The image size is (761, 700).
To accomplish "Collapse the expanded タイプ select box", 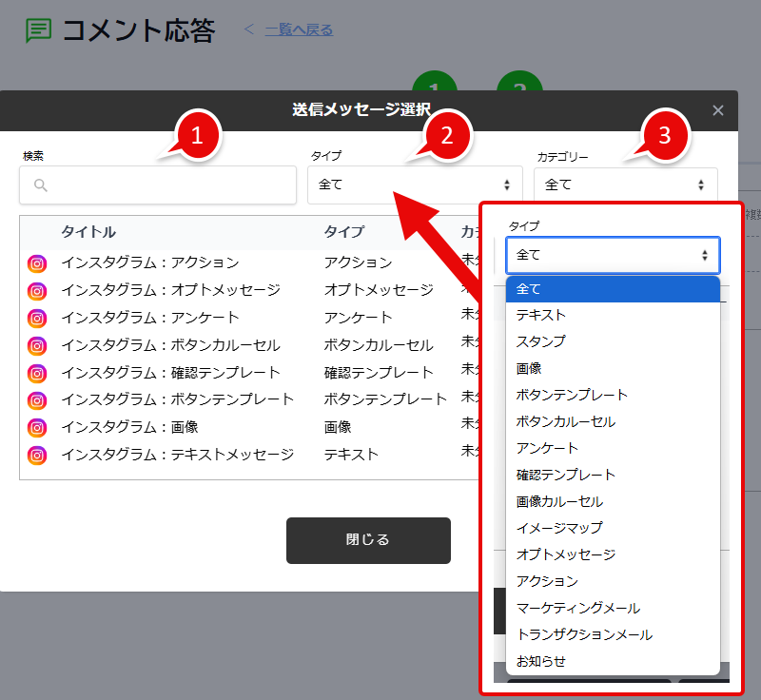I will click(x=613, y=255).
